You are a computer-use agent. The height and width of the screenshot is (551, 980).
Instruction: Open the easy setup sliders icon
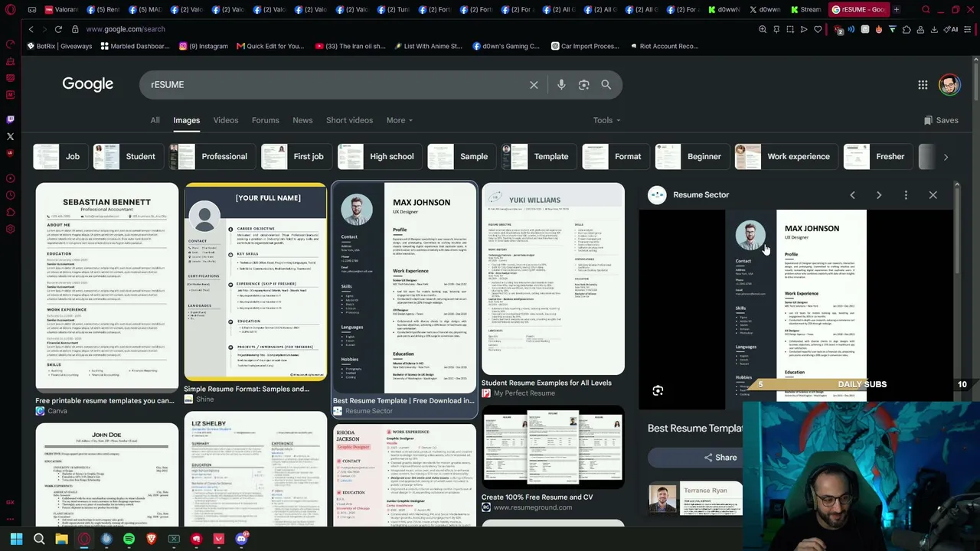(968, 29)
